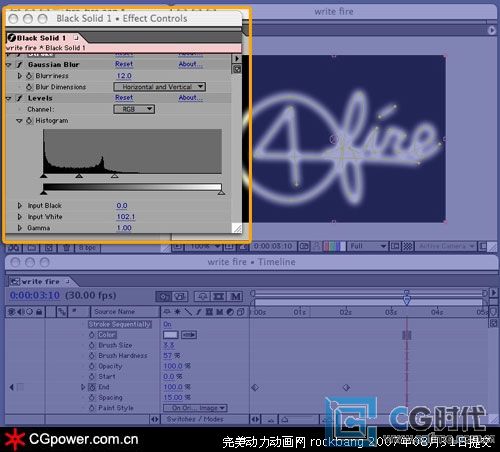Toggle the Levels effect switch

tap(19, 98)
